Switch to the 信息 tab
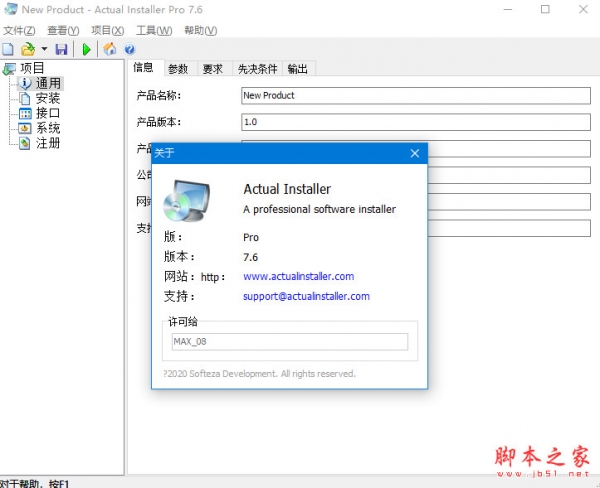 click(143, 68)
